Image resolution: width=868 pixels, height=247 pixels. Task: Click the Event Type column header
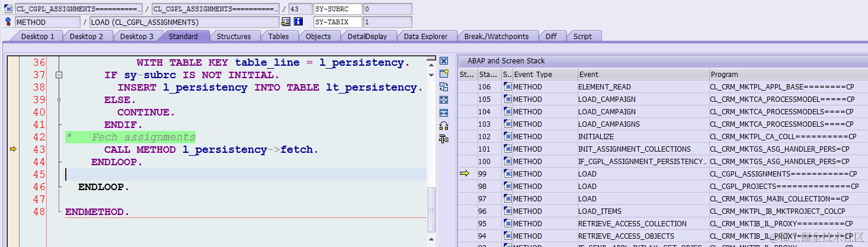tap(545, 75)
